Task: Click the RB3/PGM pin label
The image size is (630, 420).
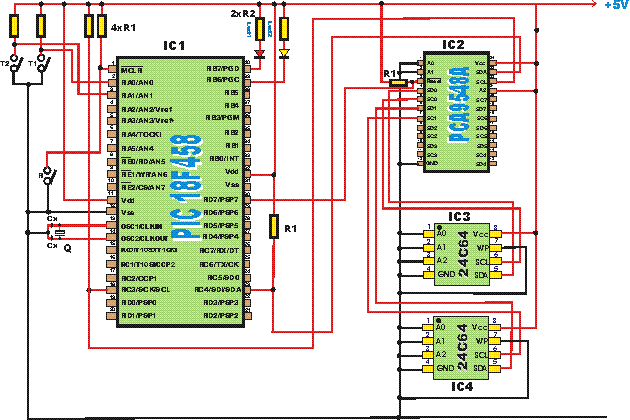Action: 223,118
